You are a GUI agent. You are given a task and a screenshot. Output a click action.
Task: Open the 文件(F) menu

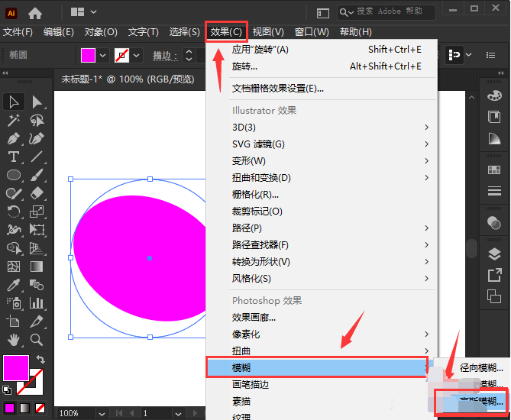(x=18, y=32)
